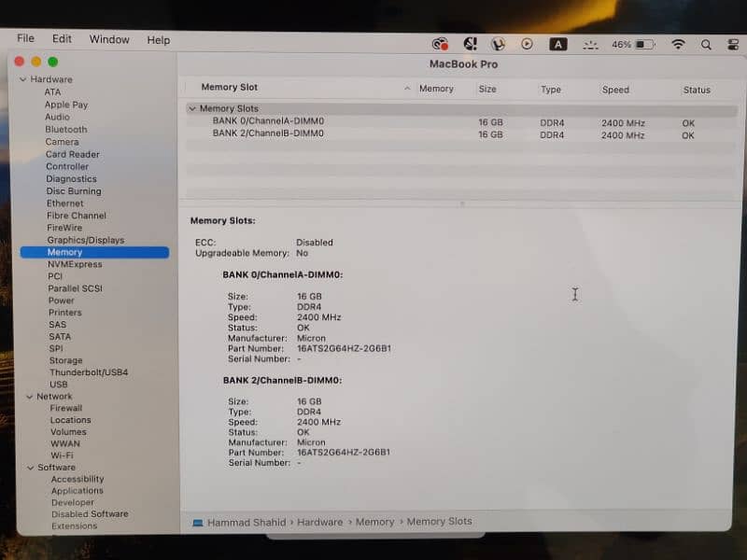Click Hardware in the bottom path bar
This screenshot has width=747, height=560.
(319, 522)
